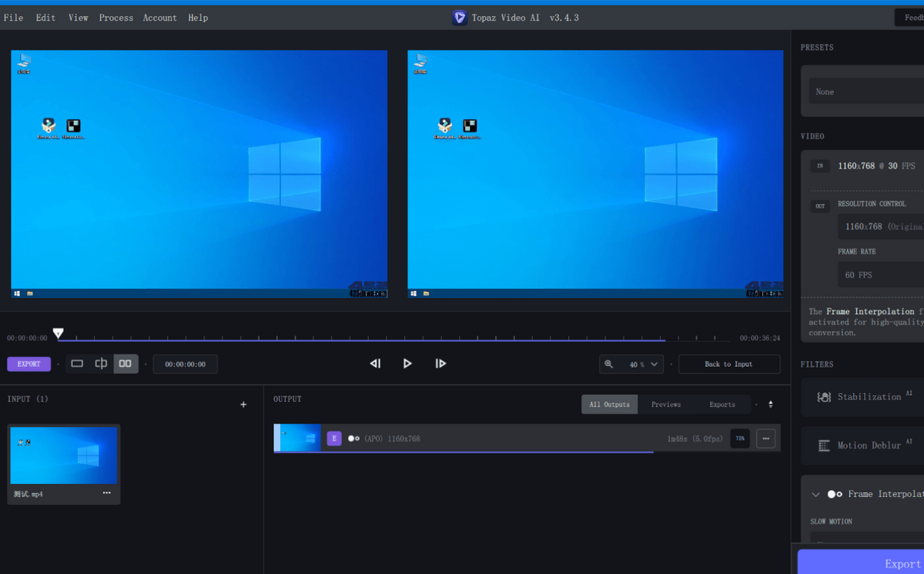Open the Presets None dropdown
Screen dimensions: 924x574
865,92
